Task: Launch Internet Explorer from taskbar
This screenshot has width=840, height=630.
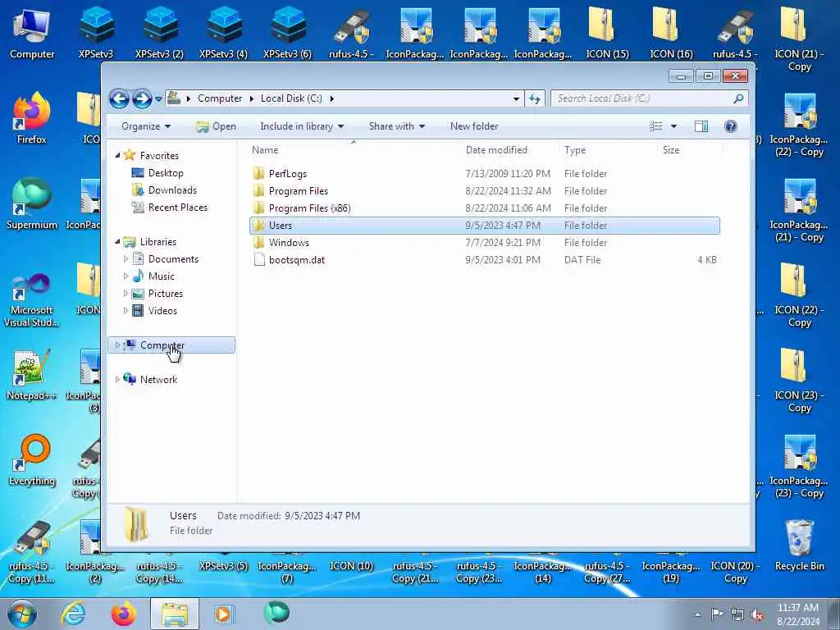Action: [73, 614]
